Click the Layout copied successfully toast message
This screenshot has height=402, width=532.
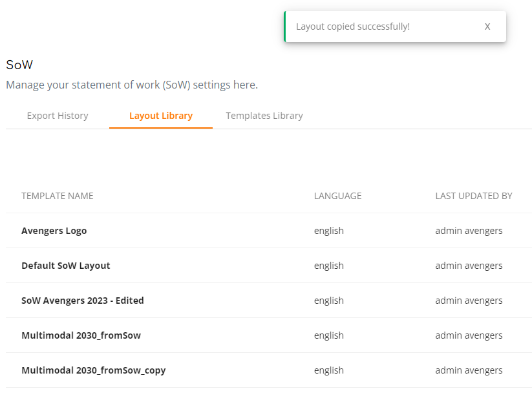[353, 26]
